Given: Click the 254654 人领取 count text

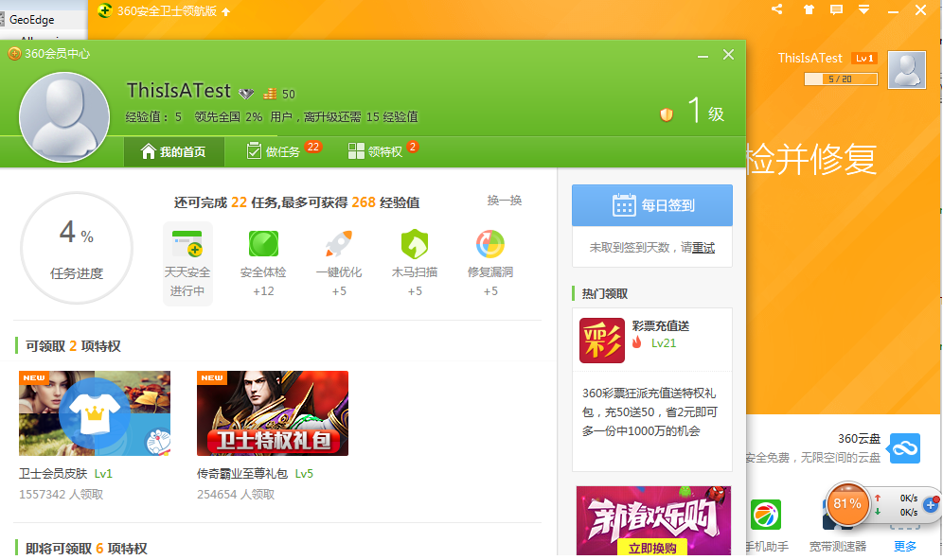Looking at the screenshot, I should (x=236, y=494).
